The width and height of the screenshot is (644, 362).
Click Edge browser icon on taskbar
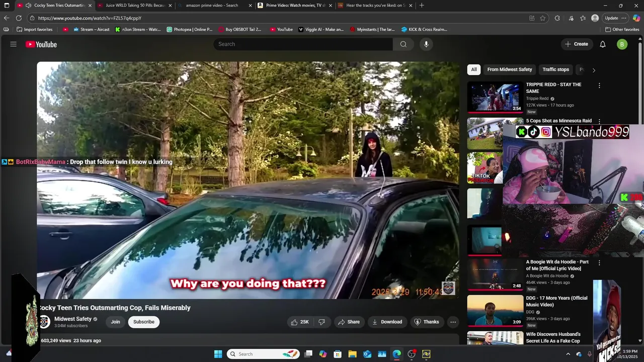pos(397,354)
